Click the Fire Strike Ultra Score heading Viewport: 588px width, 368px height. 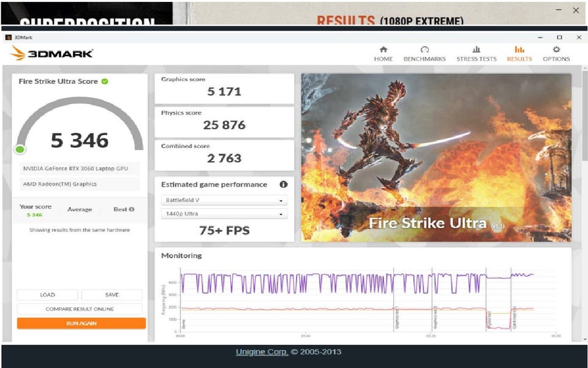point(58,81)
